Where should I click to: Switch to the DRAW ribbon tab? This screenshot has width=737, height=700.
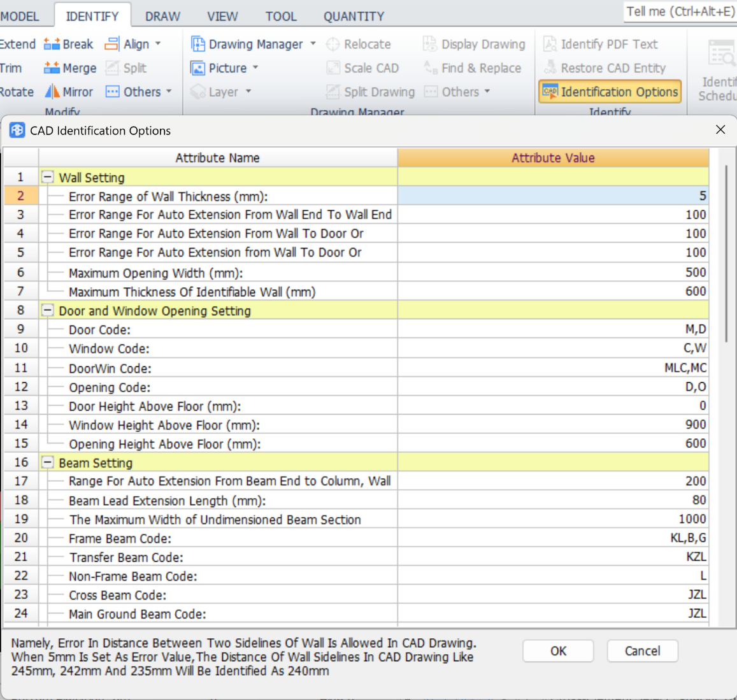162,17
